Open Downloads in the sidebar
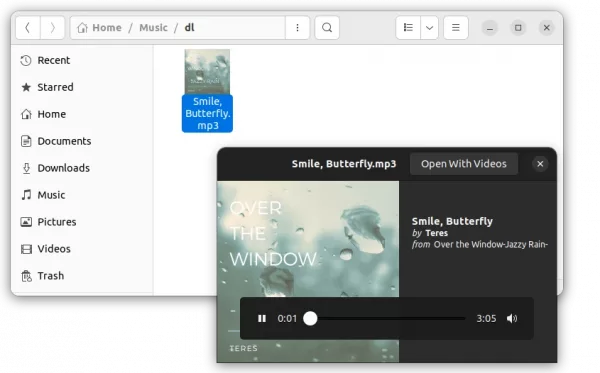 [x=82, y=168]
